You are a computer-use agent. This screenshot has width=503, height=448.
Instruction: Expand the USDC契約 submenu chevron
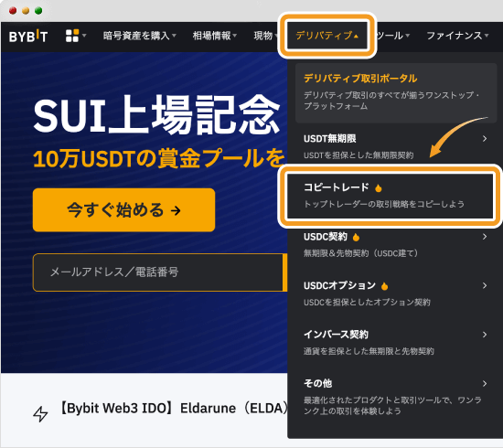pos(485,237)
